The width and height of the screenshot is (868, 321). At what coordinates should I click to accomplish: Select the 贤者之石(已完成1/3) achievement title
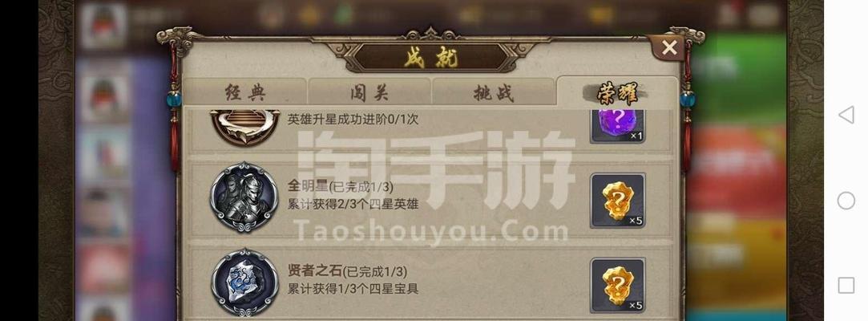tap(347, 271)
